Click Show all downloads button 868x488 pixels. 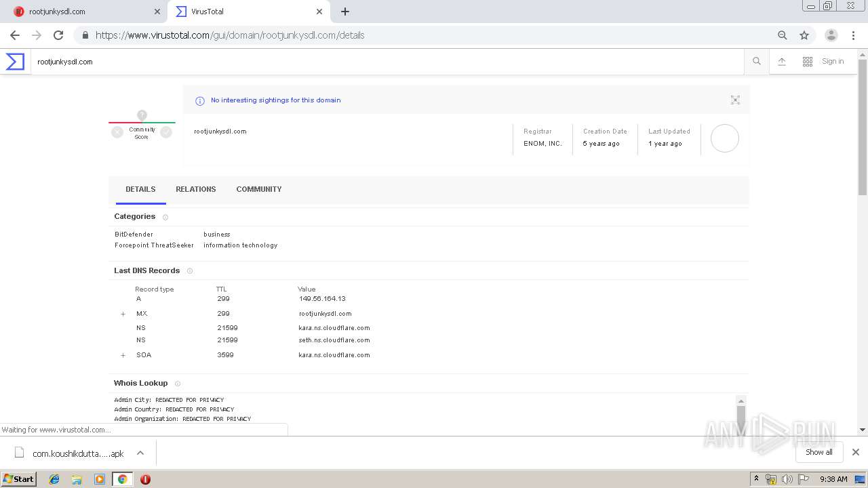(819, 452)
